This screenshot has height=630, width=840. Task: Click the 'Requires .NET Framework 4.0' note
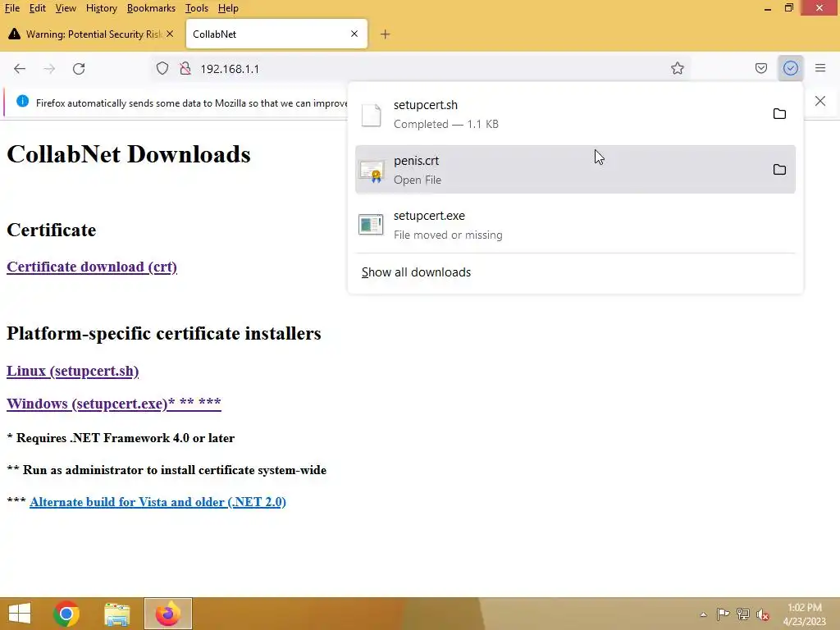pyautogui.click(x=121, y=438)
